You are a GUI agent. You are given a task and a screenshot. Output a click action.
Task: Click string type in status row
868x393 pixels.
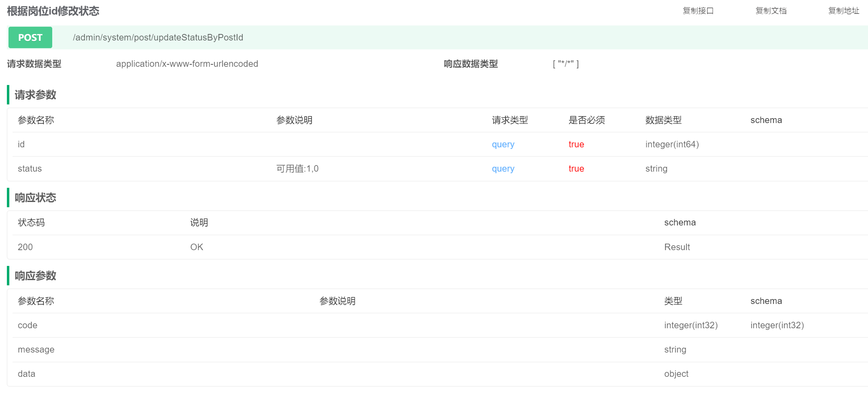(656, 169)
